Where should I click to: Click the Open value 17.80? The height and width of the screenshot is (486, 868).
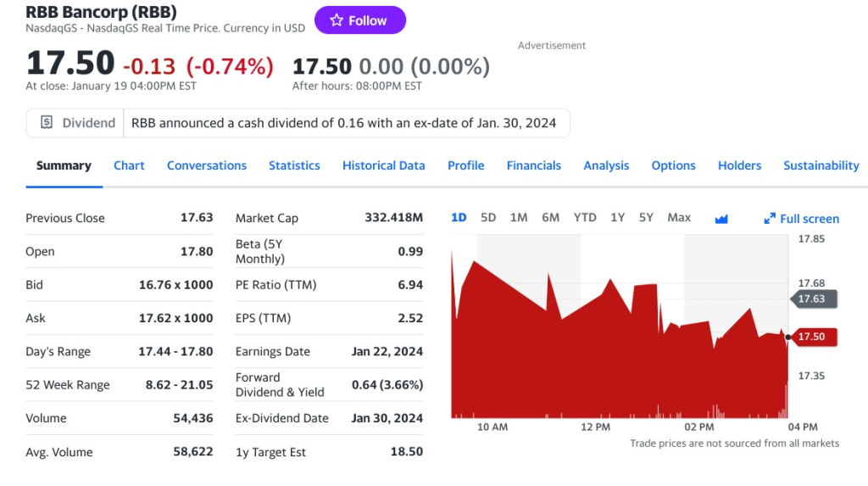(197, 251)
